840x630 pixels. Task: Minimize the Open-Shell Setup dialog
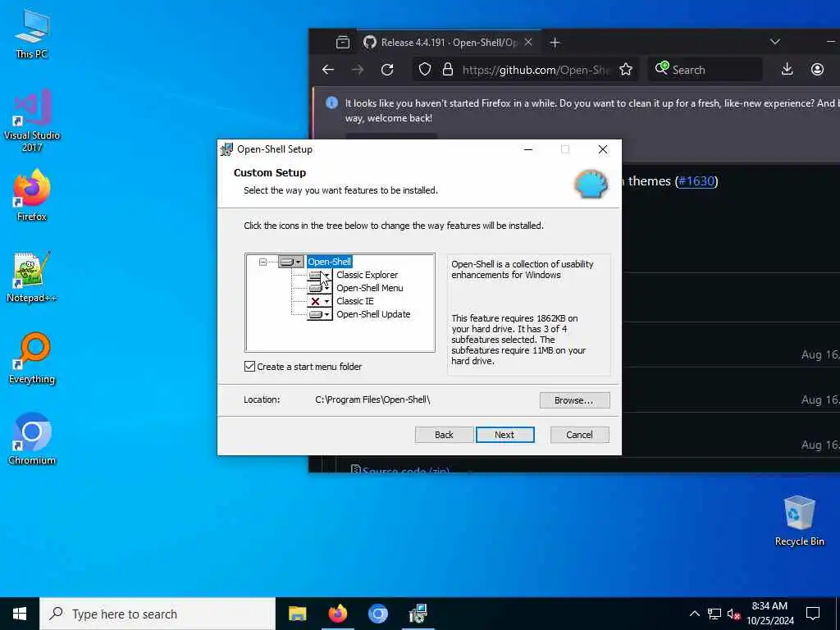click(528, 149)
